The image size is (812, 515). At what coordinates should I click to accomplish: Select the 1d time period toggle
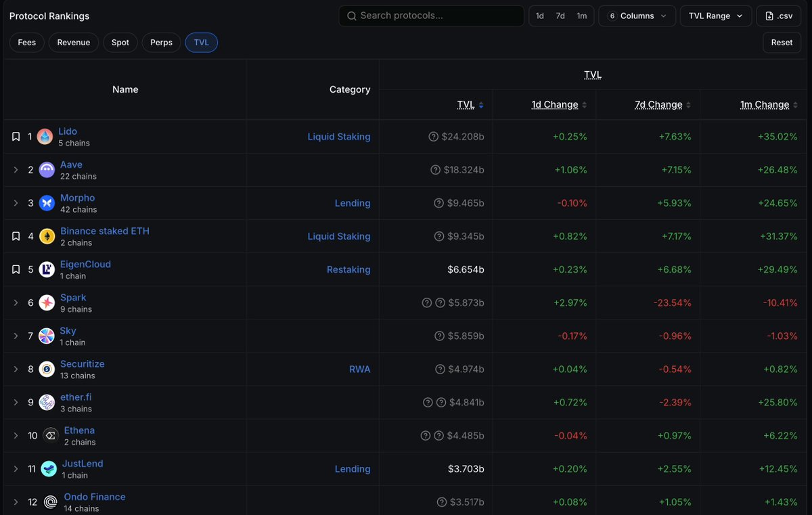point(540,16)
